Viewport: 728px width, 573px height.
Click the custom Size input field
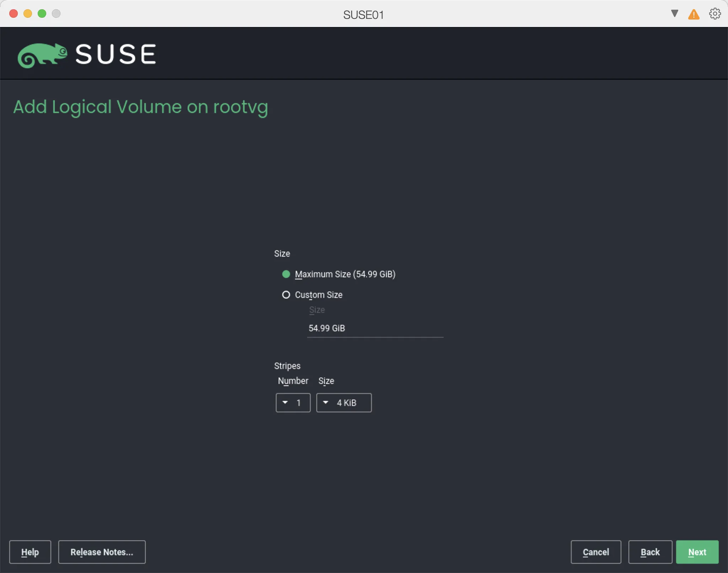(x=375, y=328)
